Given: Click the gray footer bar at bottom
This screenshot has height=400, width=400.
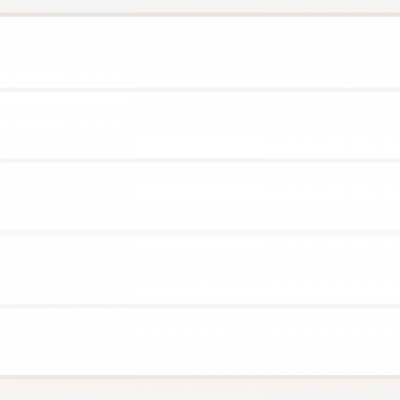Looking at the screenshot, I should point(200,389).
